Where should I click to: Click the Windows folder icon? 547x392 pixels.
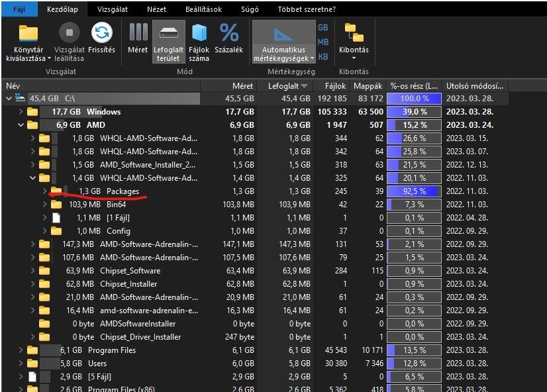[x=32, y=112]
